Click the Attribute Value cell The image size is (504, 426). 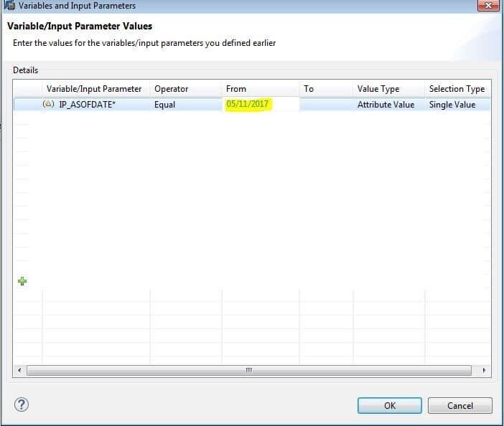click(386, 104)
